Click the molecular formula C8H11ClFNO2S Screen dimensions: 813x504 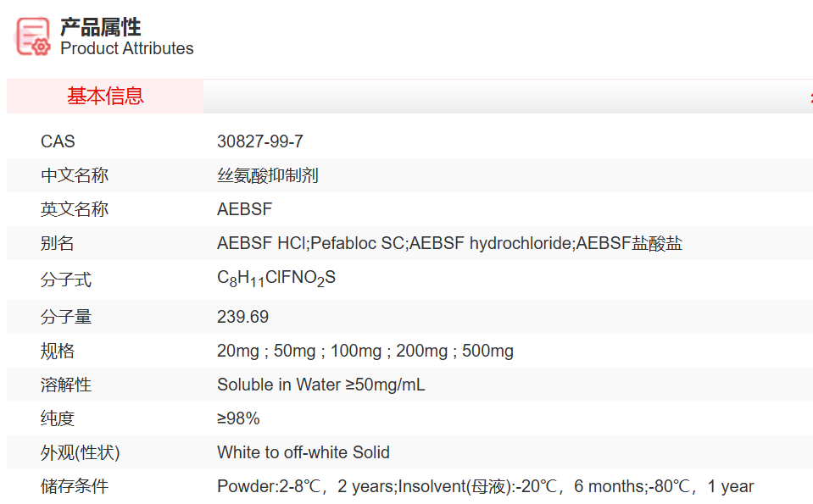[276, 279]
